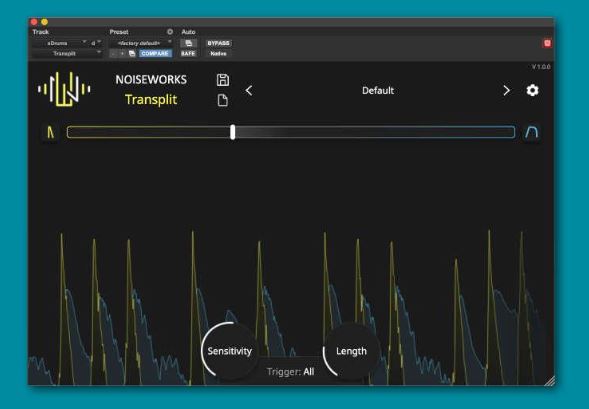Click the window resize grip corner

[x=550, y=381]
